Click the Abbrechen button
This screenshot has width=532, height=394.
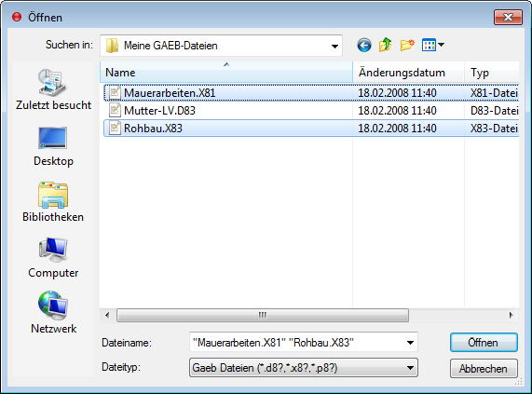pos(484,368)
